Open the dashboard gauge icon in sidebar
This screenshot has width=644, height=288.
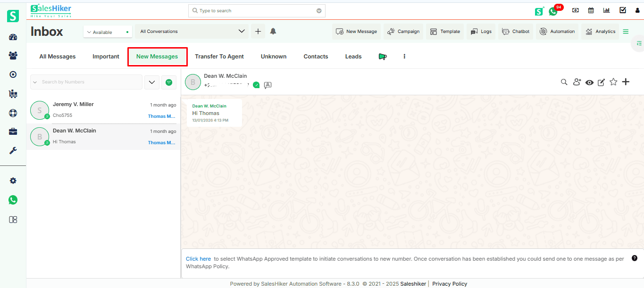click(x=13, y=38)
